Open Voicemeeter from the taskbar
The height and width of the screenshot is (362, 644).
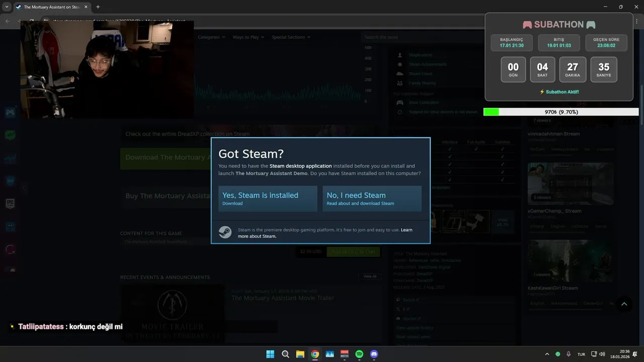(x=345, y=354)
